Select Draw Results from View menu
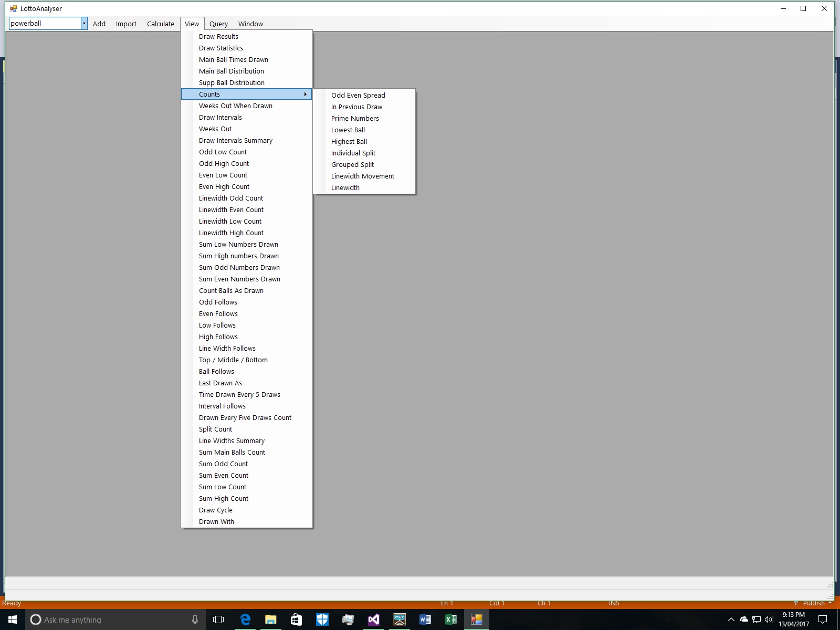Image resolution: width=840 pixels, height=630 pixels. [x=246, y=36]
